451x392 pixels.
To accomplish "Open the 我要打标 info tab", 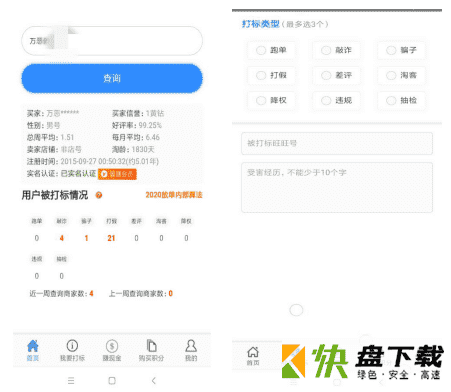I will tap(72, 350).
